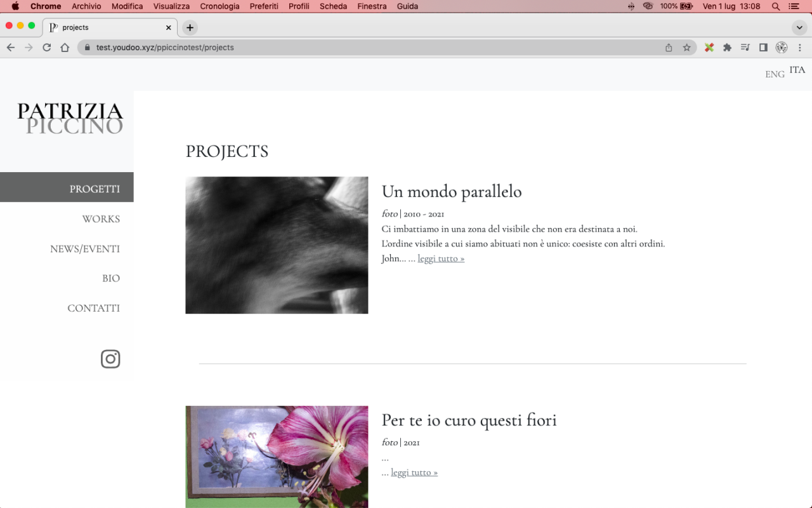Switch site language to ITA

point(797,70)
